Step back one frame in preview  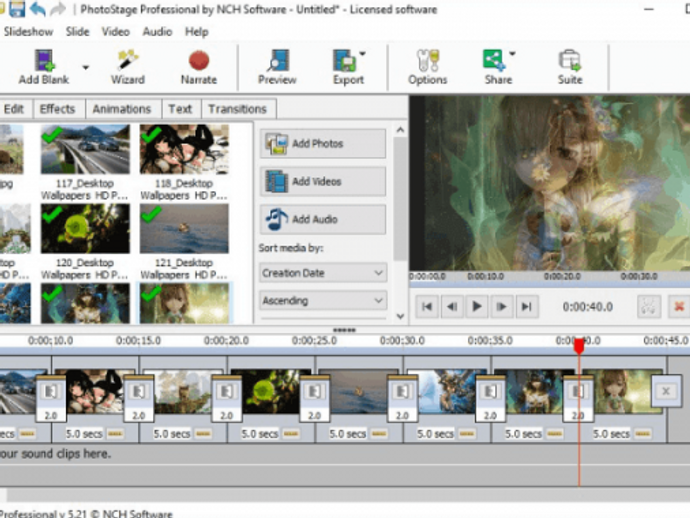coord(452,306)
